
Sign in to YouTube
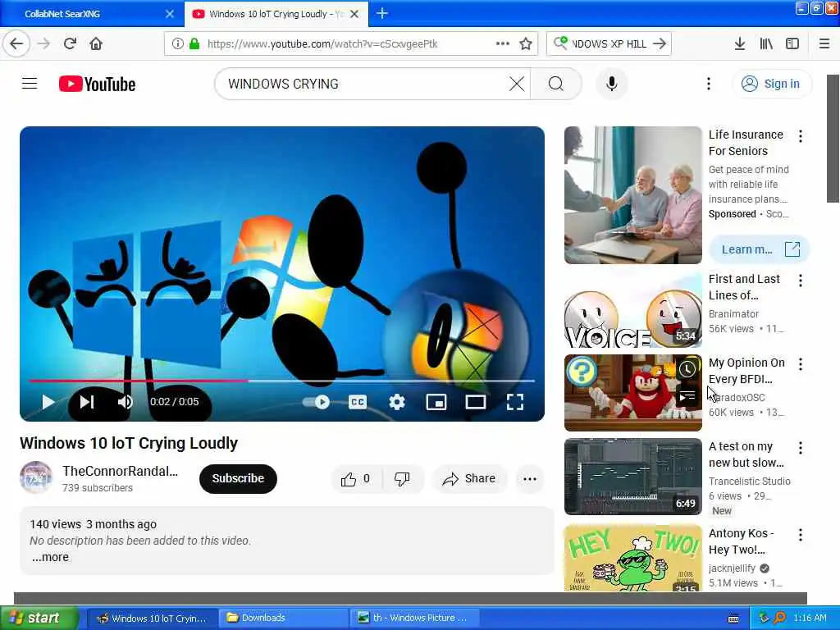[772, 84]
